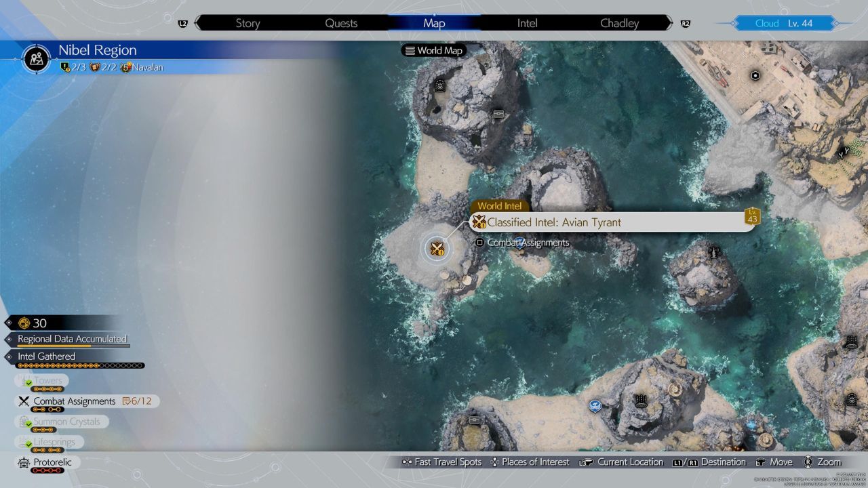868x488 pixels.
Task: Select the lifespring marker beside the blue fast travel pin
Action: pyautogui.click(x=639, y=401)
